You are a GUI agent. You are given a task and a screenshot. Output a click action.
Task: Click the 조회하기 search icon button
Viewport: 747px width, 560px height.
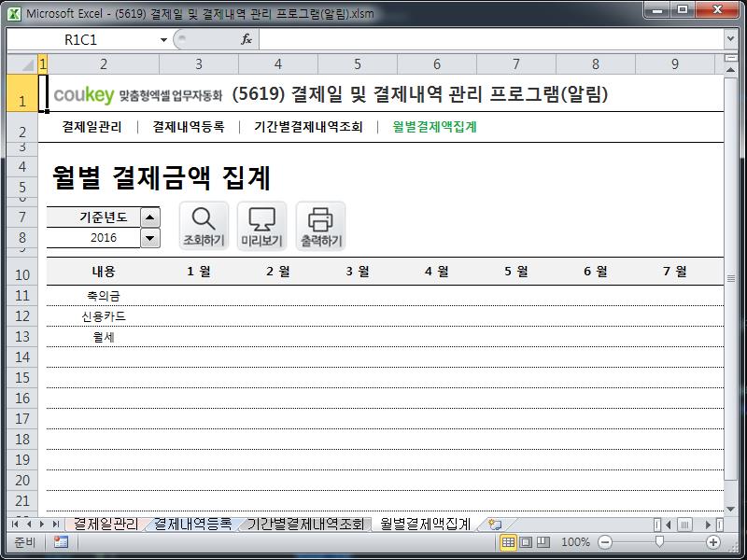click(x=204, y=226)
